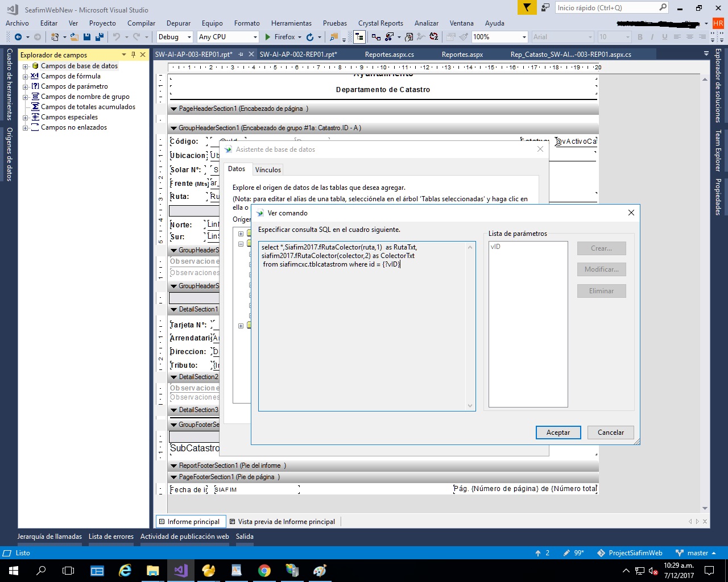Screen dimensions: 728x582
Task: Click the Modificar... button
Action: pyautogui.click(x=601, y=269)
